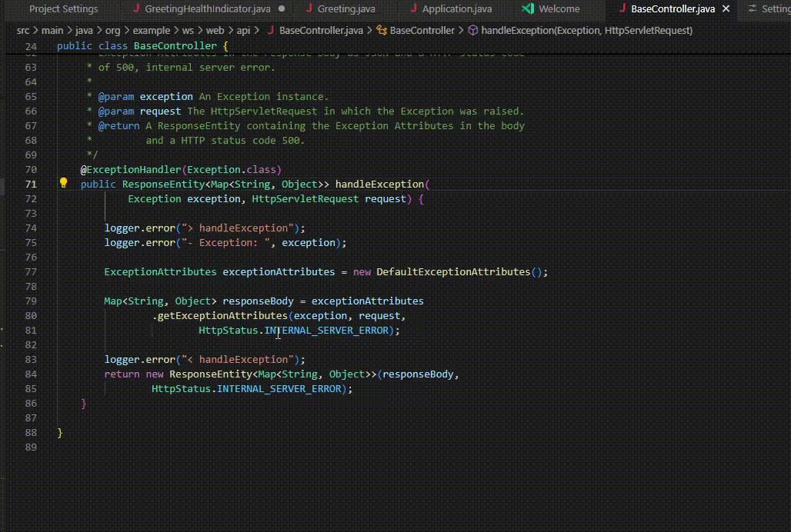The height and width of the screenshot is (532, 791).
Task: Open the Project Settings tab
Action: pos(63,8)
